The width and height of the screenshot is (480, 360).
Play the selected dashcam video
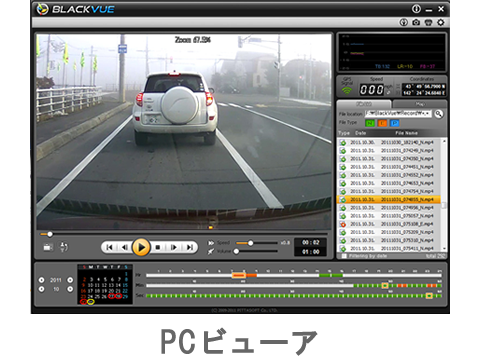pos(141,247)
